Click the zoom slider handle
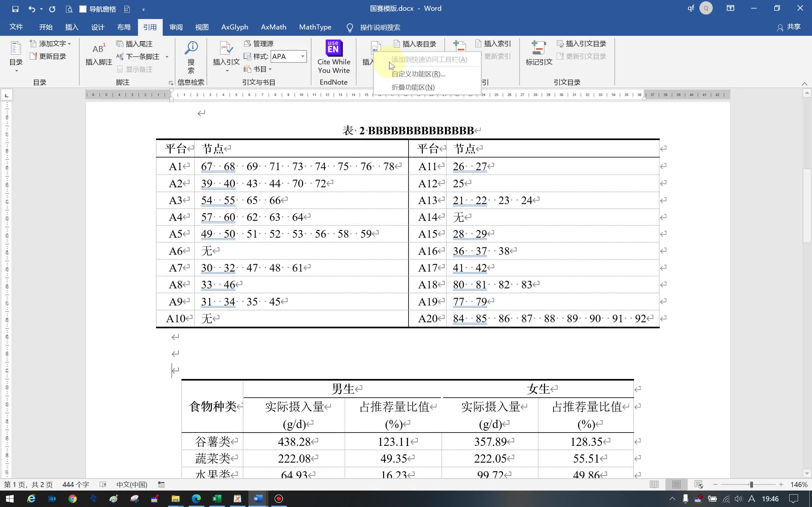The width and height of the screenshot is (812, 507). pos(751,485)
